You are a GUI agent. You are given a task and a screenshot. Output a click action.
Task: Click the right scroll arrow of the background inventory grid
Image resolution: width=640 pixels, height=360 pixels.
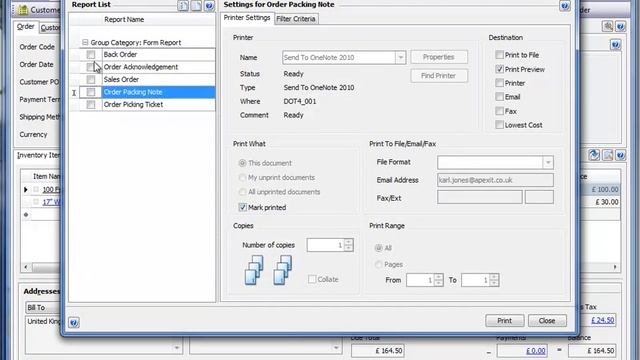click(615, 267)
